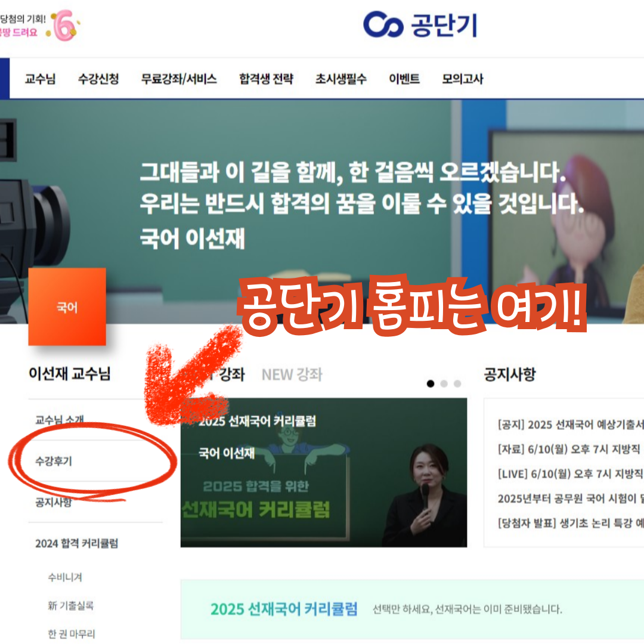Open the 모의고사 menu
The image size is (644, 644).
click(463, 79)
